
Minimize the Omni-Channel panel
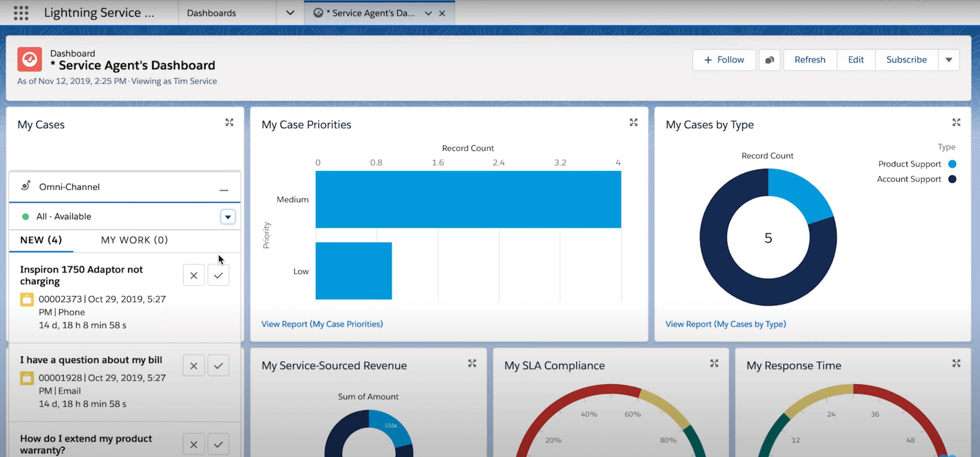[x=224, y=189]
